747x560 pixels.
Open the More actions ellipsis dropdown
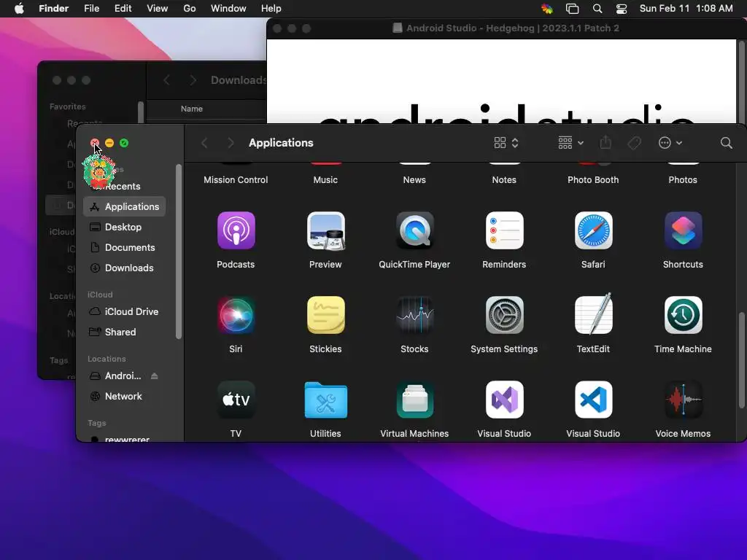pos(670,143)
